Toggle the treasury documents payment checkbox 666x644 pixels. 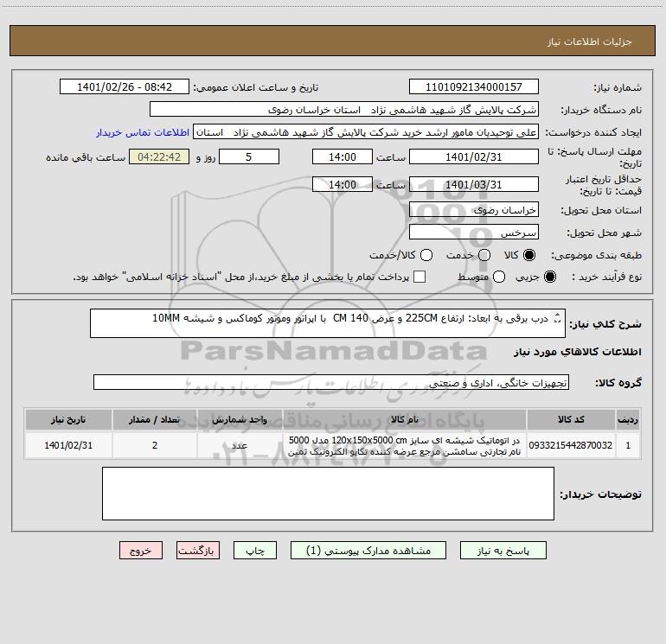click(x=419, y=277)
